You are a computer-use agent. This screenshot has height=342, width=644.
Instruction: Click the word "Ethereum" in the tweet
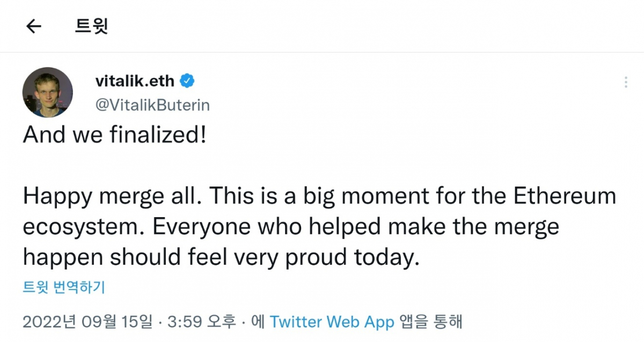pyautogui.click(x=565, y=197)
